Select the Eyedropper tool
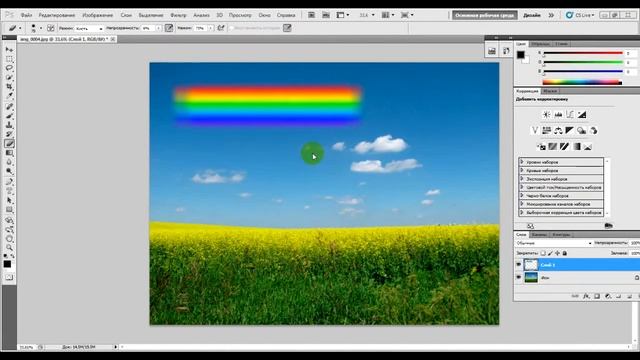 coord(9,96)
